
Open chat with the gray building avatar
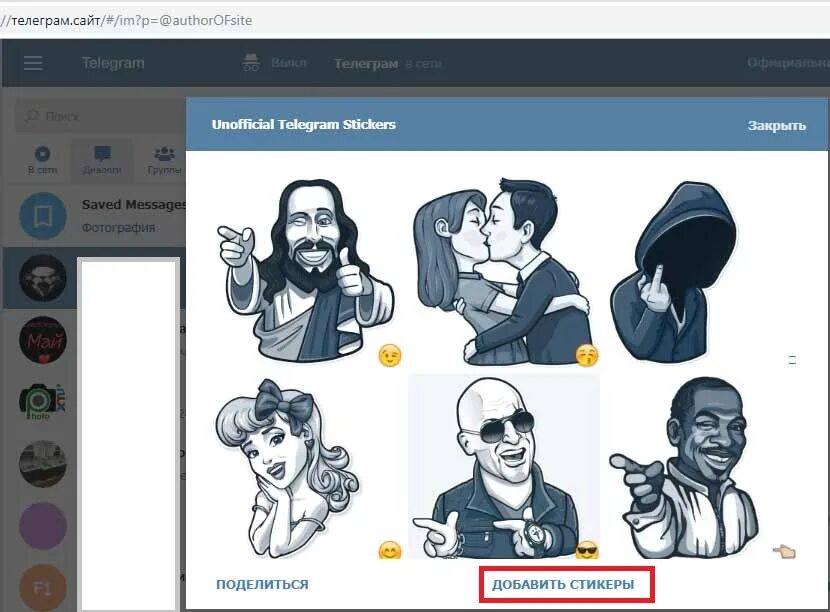click(43, 464)
